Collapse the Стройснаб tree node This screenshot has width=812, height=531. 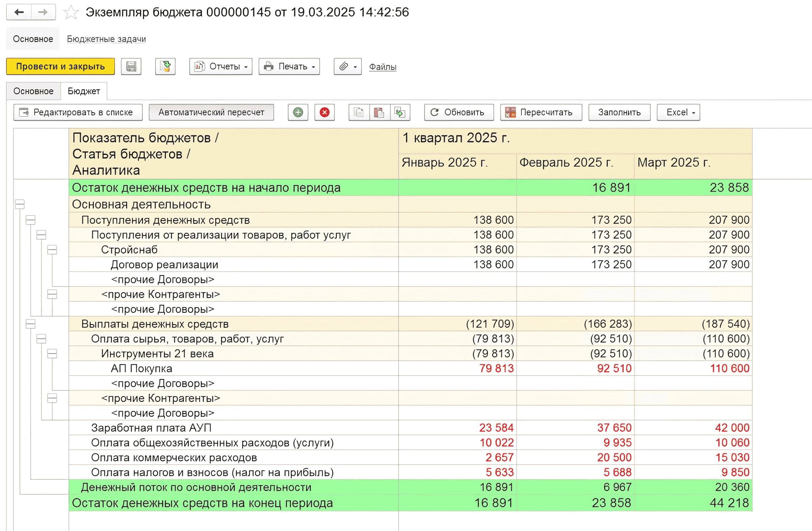click(x=52, y=250)
